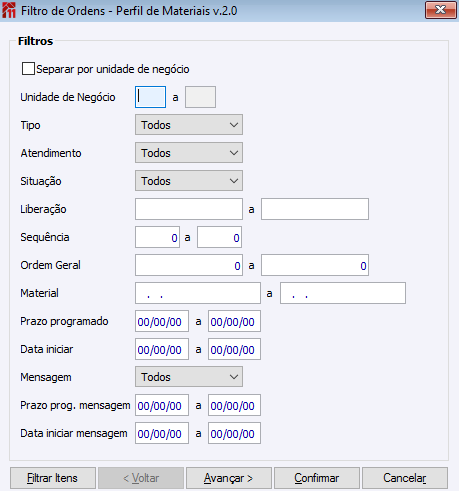
Task: Select the Data iniciar start date field
Action: click(162, 349)
